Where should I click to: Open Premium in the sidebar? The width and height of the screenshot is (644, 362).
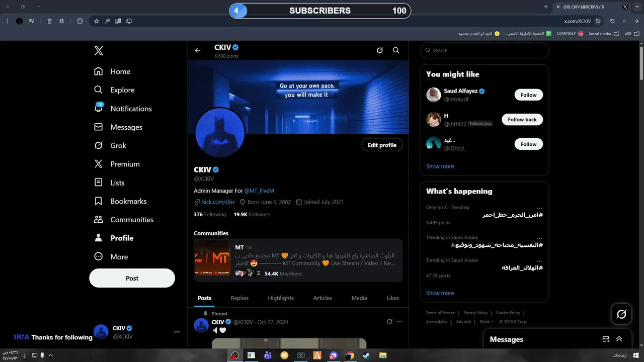point(117,164)
